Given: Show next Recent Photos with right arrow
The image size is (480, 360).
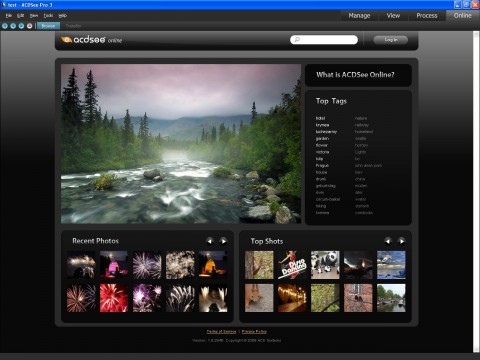Looking at the screenshot, I should (224, 241).
